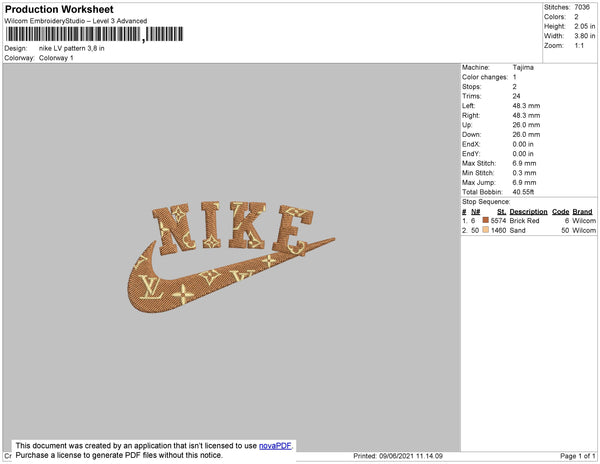The width and height of the screenshot is (600, 464).
Task: Click the 'Description' column header
Action: coord(528,212)
